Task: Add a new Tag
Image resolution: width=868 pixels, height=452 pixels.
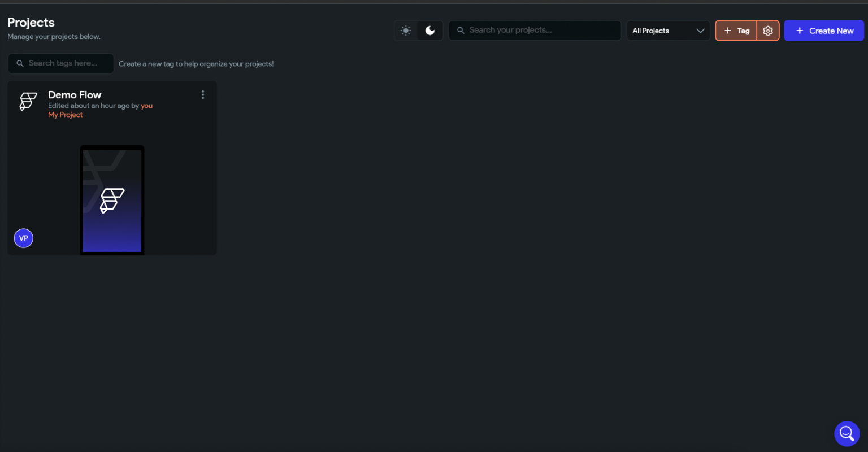Action: click(736, 31)
